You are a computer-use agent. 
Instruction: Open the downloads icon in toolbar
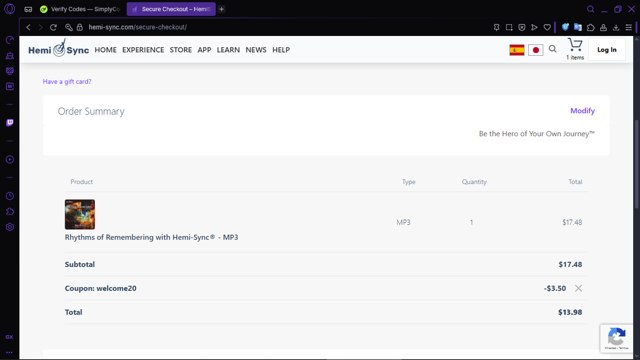(x=616, y=27)
